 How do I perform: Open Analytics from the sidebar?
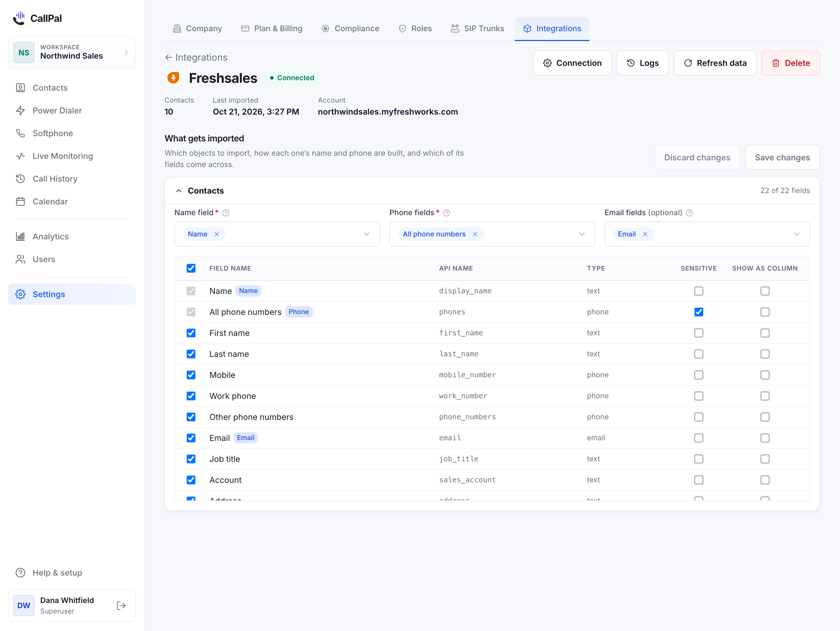pos(72,236)
